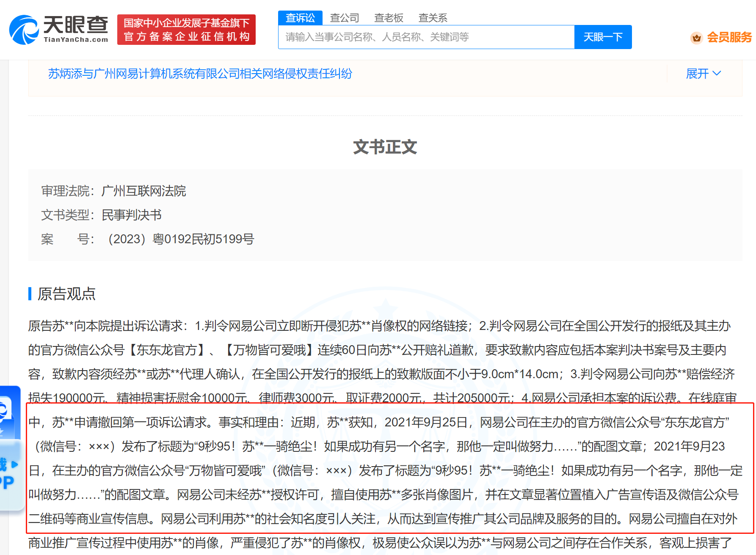Image resolution: width=756 pixels, height=555 pixels.
Task: Click the court name 广州互联网法院
Action: pyautogui.click(x=144, y=191)
